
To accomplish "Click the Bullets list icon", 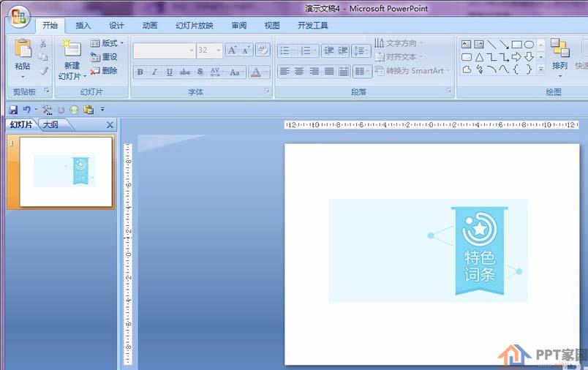I will (x=284, y=50).
